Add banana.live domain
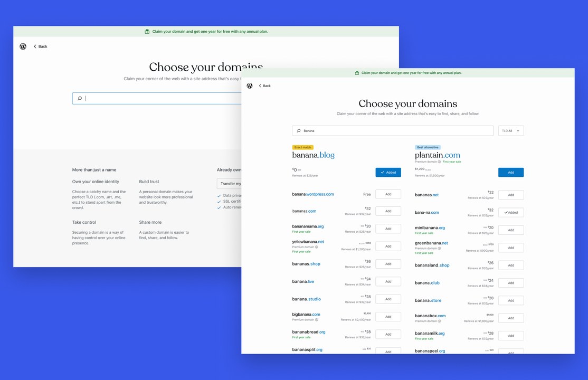The height and width of the screenshot is (380, 588). (x=388, y=282)
